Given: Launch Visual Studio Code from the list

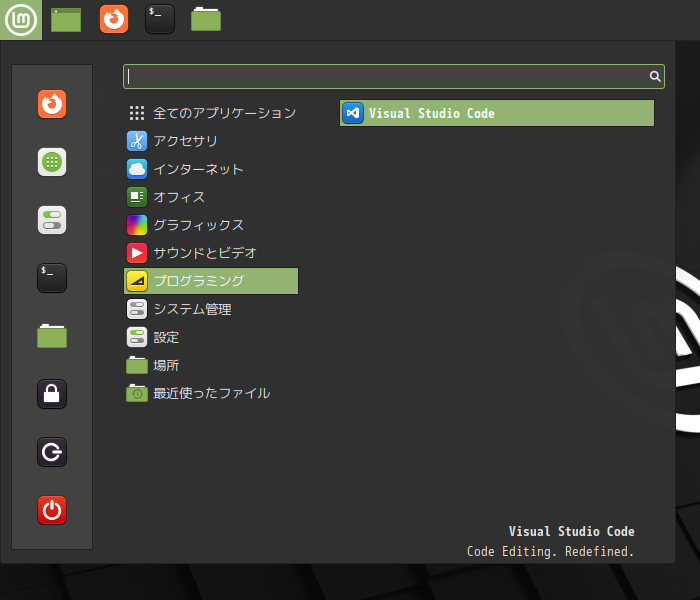Looking at the screenshot, I should [x=497, y=113].
